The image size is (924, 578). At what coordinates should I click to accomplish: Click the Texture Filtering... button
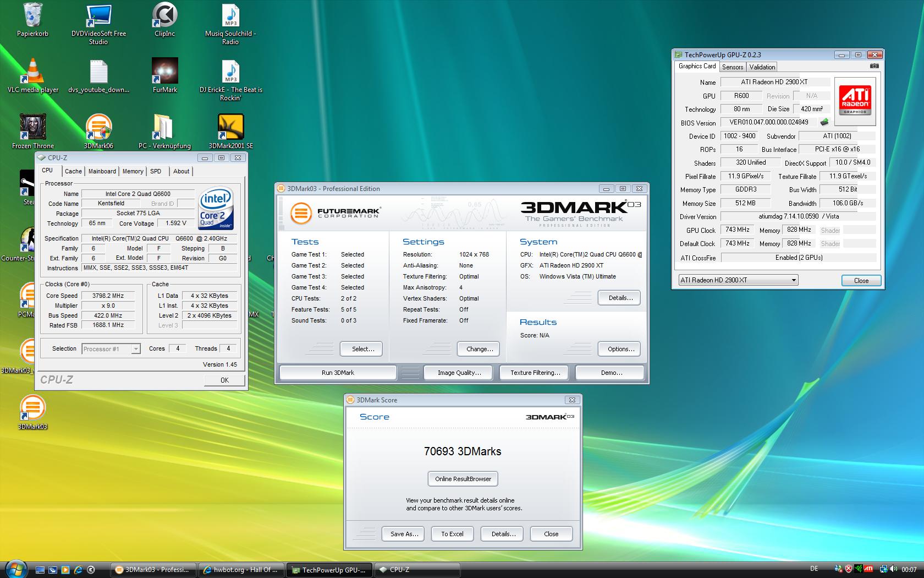click(x=535, y=373)
